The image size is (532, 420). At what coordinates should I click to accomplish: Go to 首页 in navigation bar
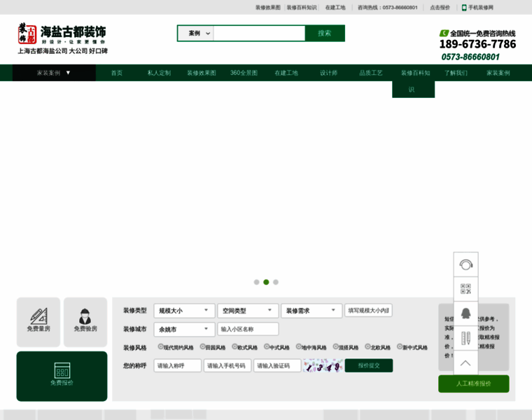click(x=117, y=73)
